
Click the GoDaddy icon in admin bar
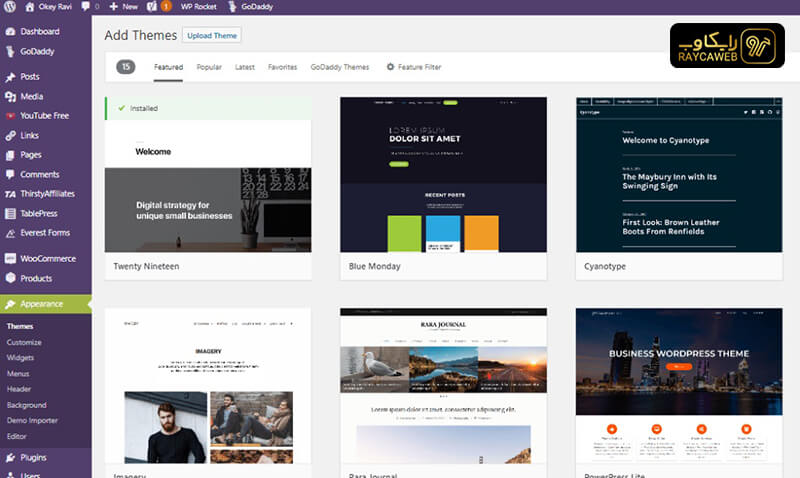point(232,7)
